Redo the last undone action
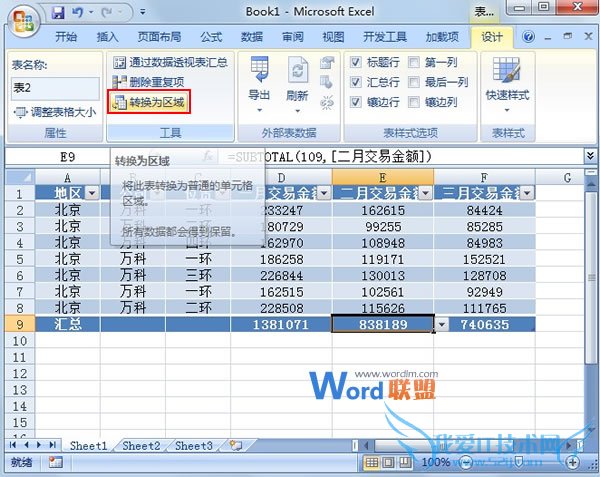 106,13
